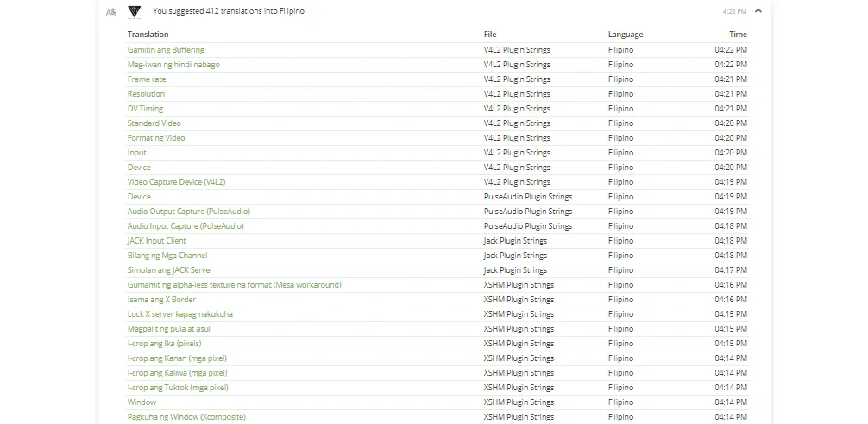Screen dimensions: 868x424
Task: Open the 'JACK Input Client' translation
Action: [x=157, y=241]
